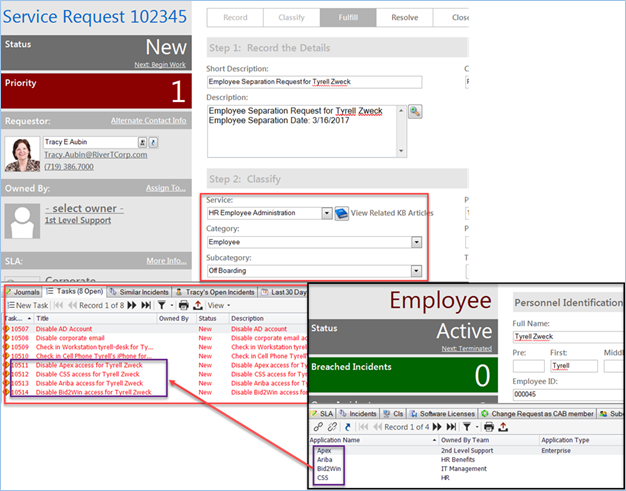Viewport: 626px width, 491px height.
Task: Go to previous record in the Tasks toolbar
Action: [72, 305]
